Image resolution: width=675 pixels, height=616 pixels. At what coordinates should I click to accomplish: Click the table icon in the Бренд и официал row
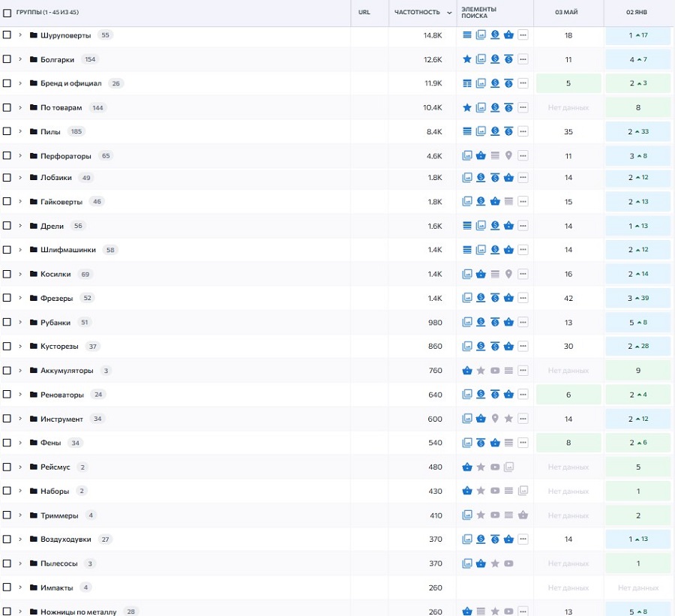coord(467,83)
